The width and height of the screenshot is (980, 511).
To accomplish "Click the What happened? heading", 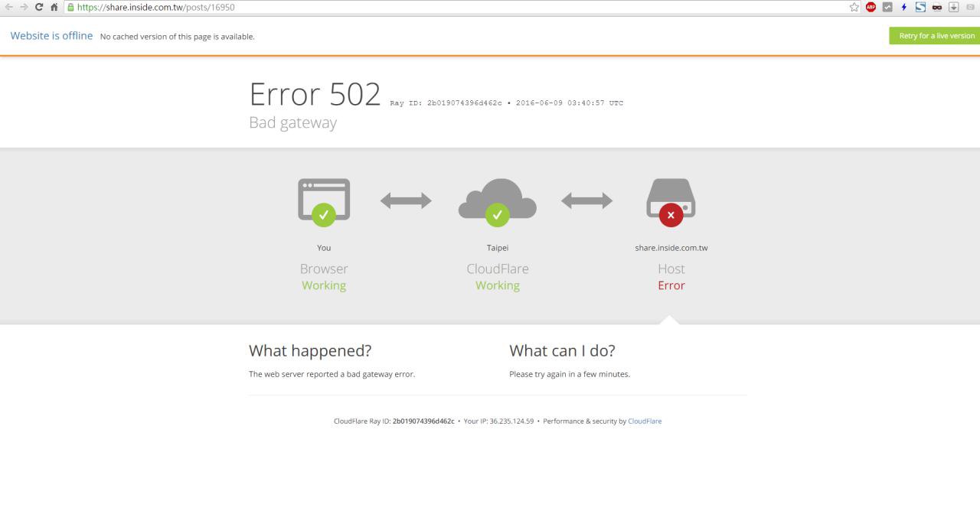I will point(310,351).
